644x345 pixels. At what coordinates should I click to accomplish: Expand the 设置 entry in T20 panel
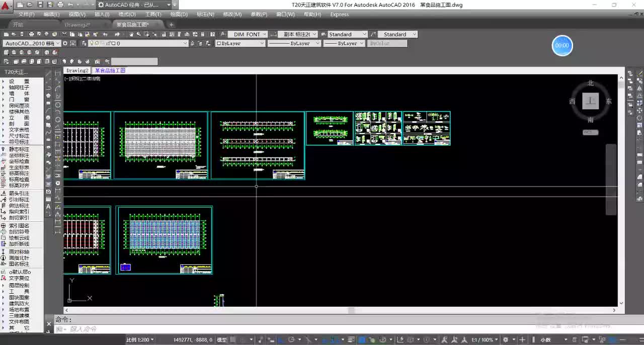[19, 81]
